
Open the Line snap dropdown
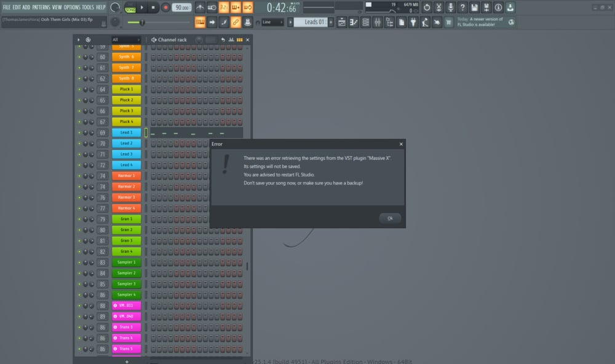(x=272, y=22)
